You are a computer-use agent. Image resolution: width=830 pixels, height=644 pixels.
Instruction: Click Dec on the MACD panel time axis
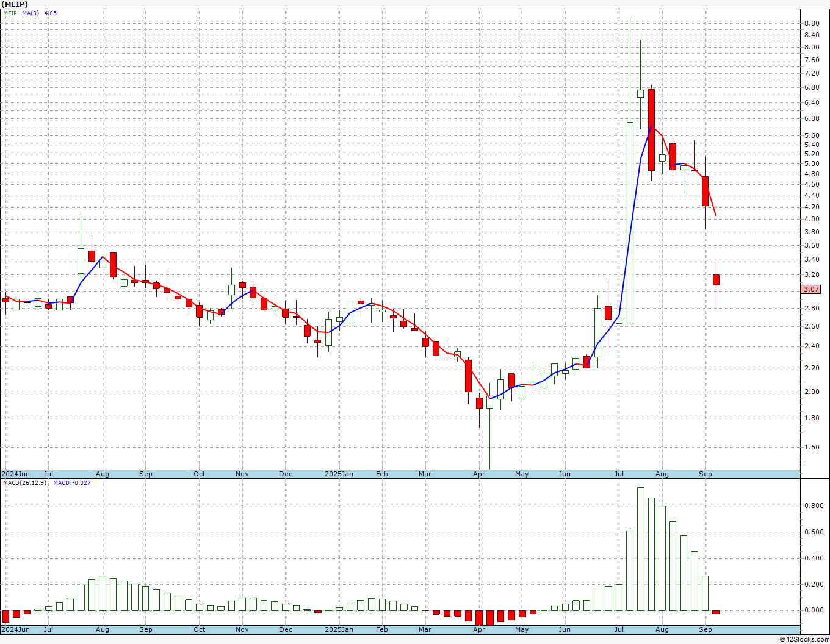click(286, 629)
